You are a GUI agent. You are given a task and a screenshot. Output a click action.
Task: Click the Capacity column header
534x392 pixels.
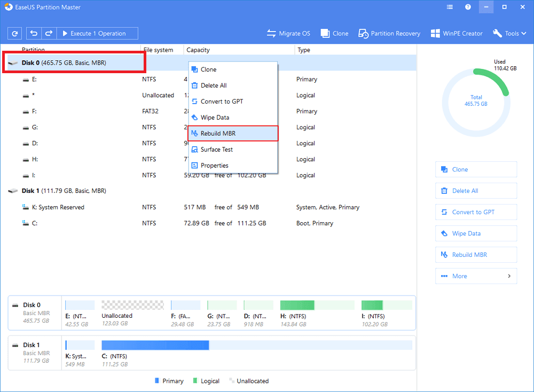[x=198, y=50]
